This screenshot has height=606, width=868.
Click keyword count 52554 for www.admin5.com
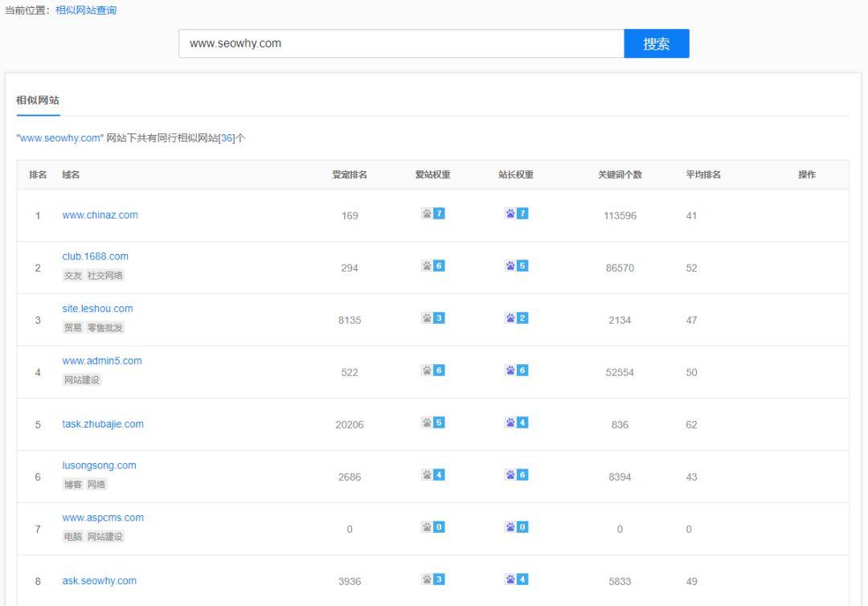click(620, 372)
